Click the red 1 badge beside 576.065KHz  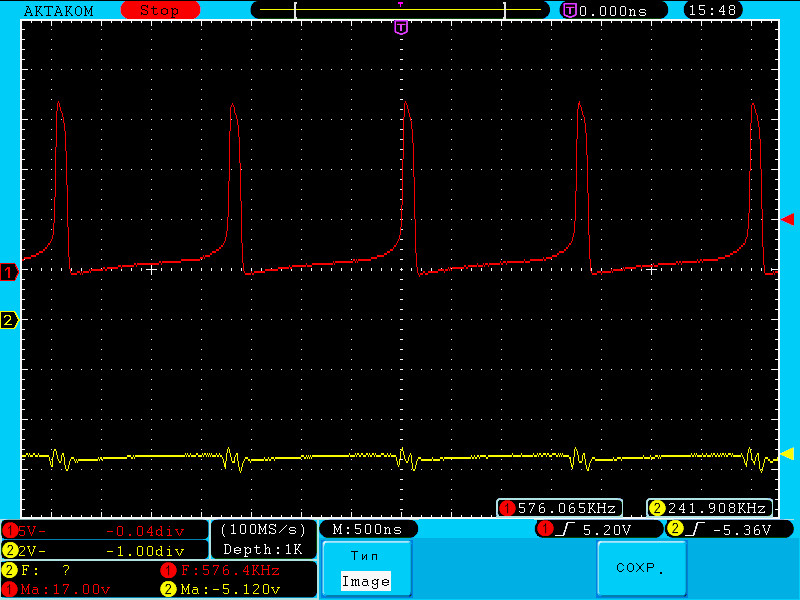click(x=507, y=508)
